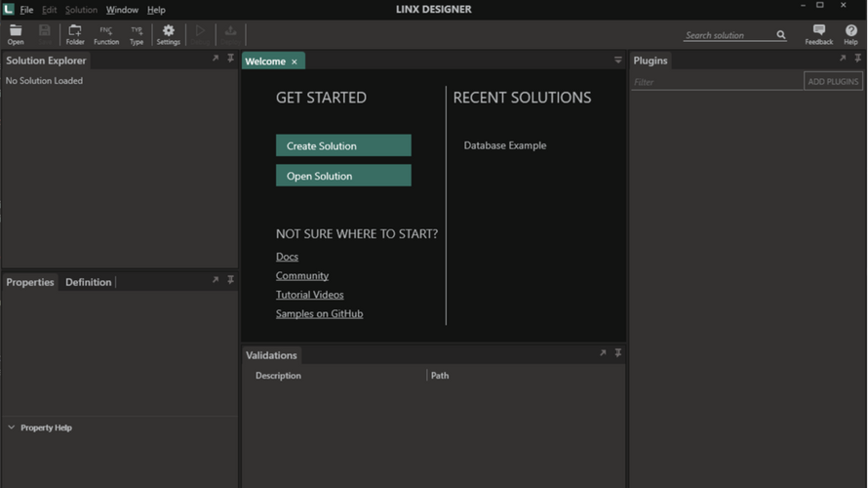Click the Plugins Filter field
Image resolution: width=868 pixels, height=488 pixels.
coord(717,82)
